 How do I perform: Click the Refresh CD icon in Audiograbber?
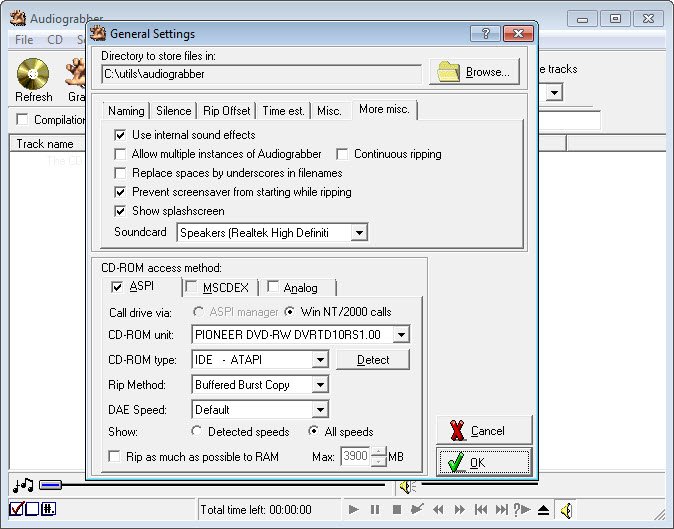[x=33, y=73]
